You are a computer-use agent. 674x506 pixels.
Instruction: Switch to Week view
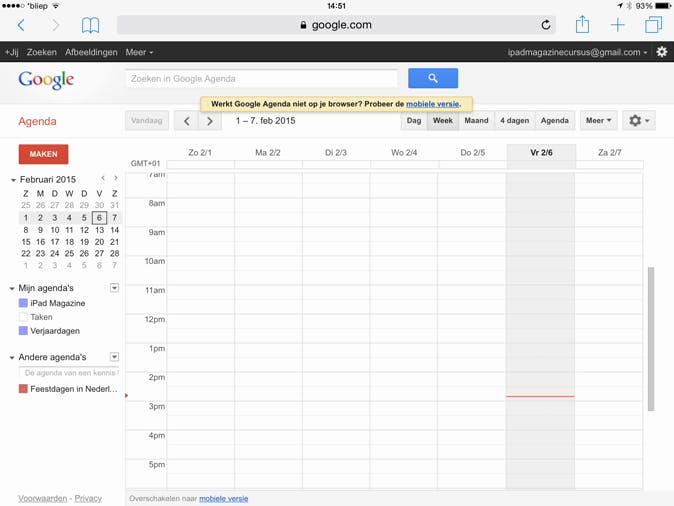443,121
